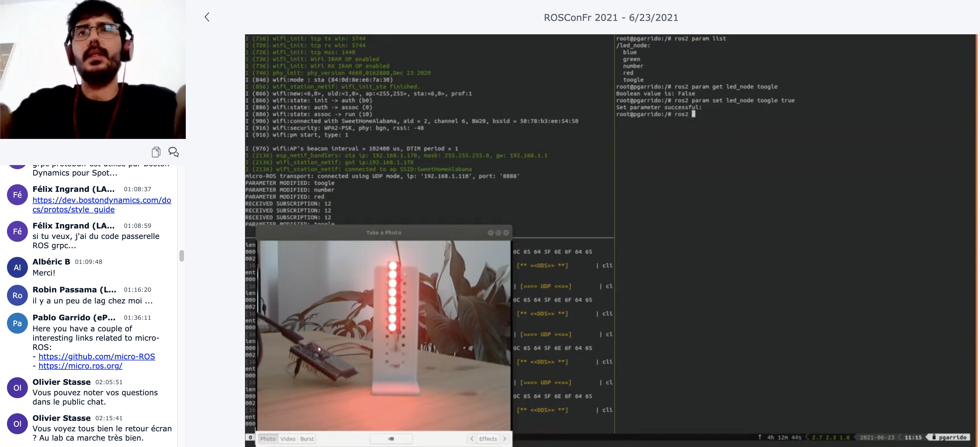Screen dimensions: 980x447
Task: Go back with the left chevron arrow
Action: [207, 17]
